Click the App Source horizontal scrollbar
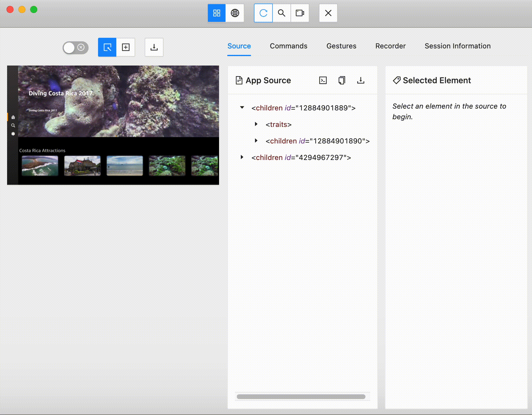The image size is (532, 415). 301,397
